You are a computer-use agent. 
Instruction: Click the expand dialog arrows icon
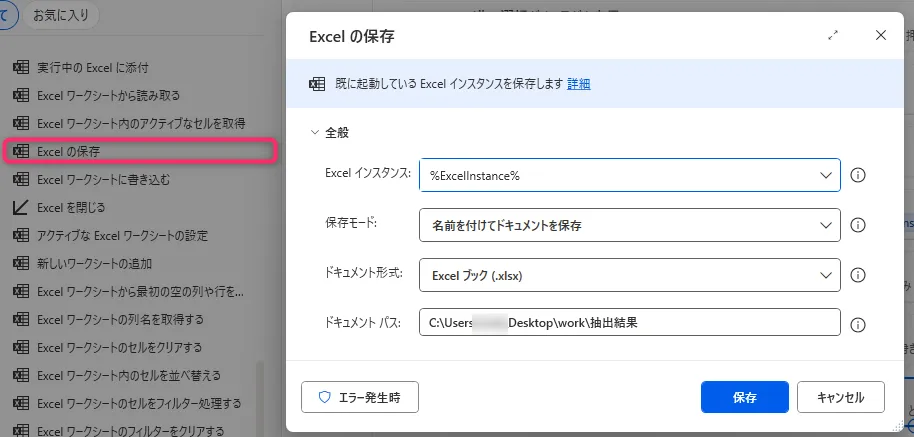[x=833, y=35]
